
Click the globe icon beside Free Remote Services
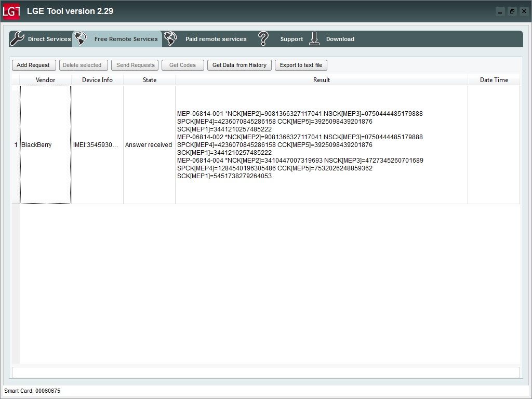81,38
